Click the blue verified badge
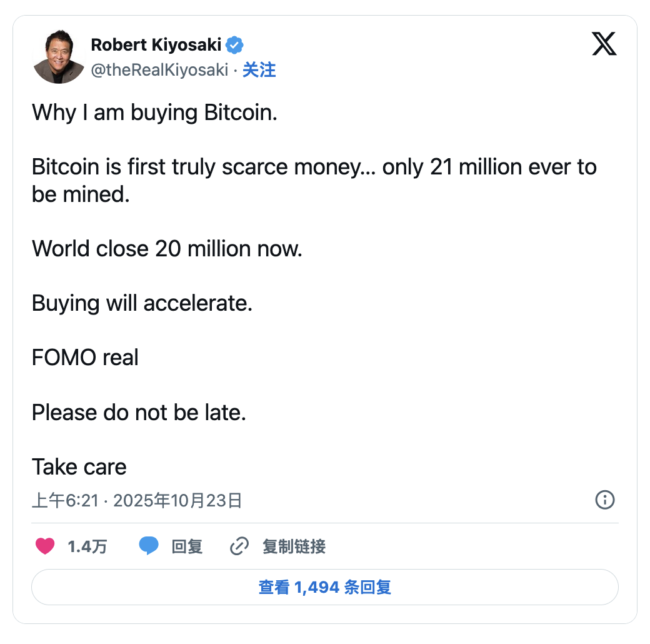Screen dimensions: 650x644 [235, 45]
